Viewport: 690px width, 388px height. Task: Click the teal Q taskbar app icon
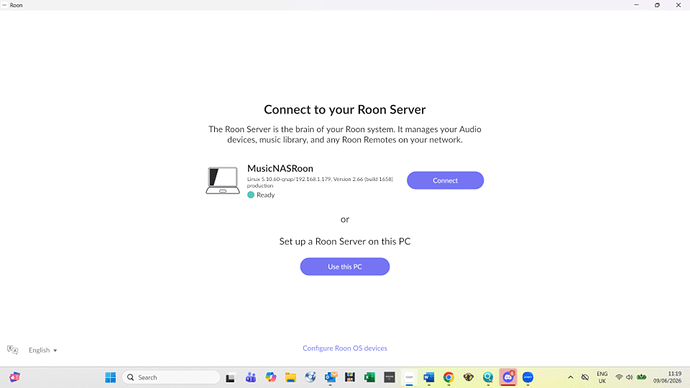click(x=488, y=377)
